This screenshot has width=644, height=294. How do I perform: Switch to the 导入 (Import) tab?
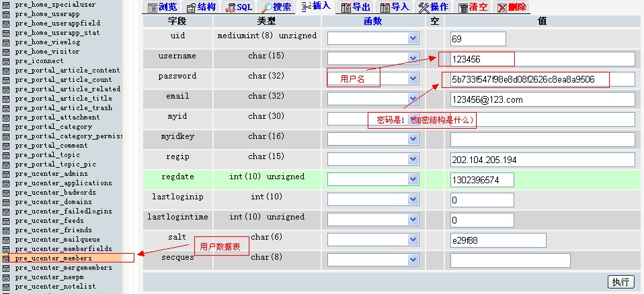click(395, 7)
